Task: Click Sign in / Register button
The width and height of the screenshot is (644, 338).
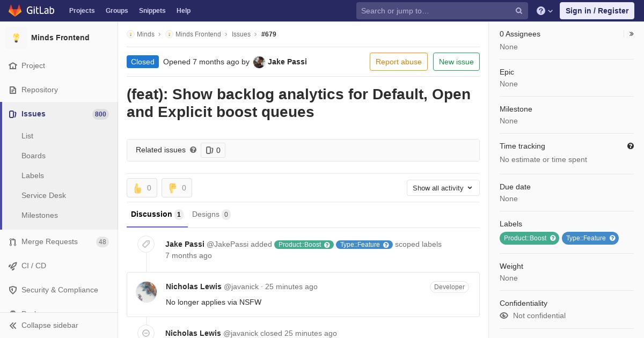Action: [597, 11]
